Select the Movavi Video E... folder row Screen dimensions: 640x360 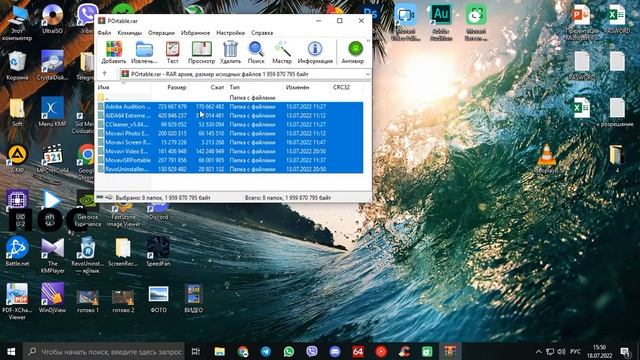coord(230,151)
